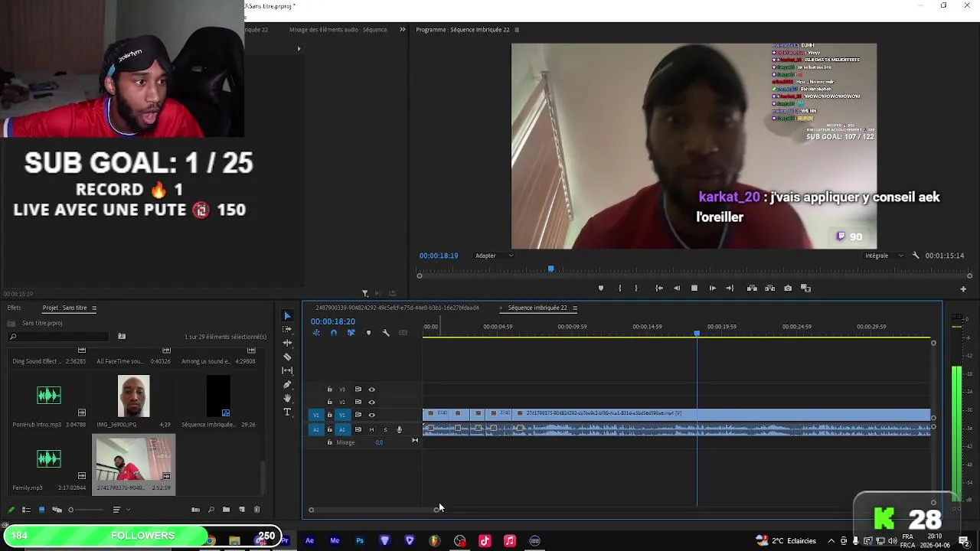Click the Lift button

[x=752, y=289]
